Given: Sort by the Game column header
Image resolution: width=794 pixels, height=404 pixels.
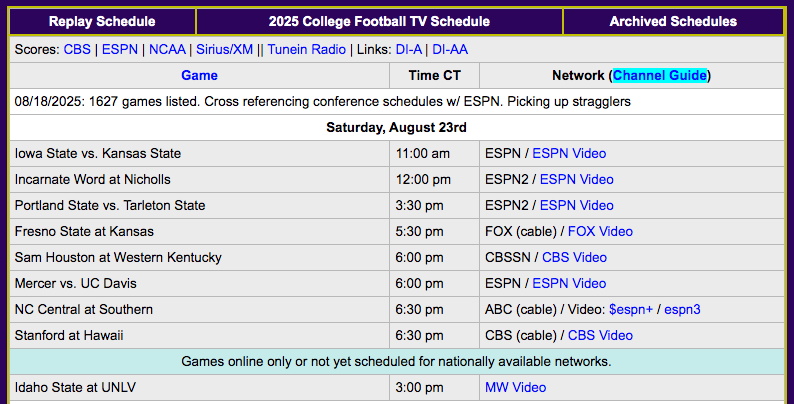Looking at the screenshot, I should coord(199,75).
